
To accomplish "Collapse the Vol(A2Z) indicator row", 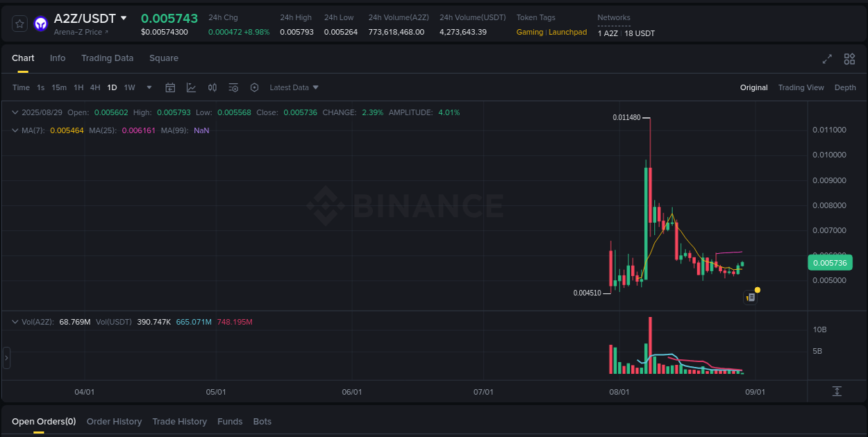I will click(15, 321).
